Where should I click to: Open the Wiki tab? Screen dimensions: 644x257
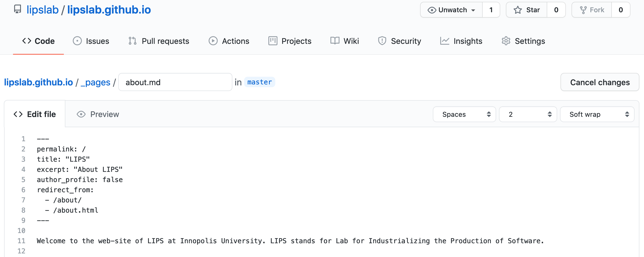coord(344,41)
